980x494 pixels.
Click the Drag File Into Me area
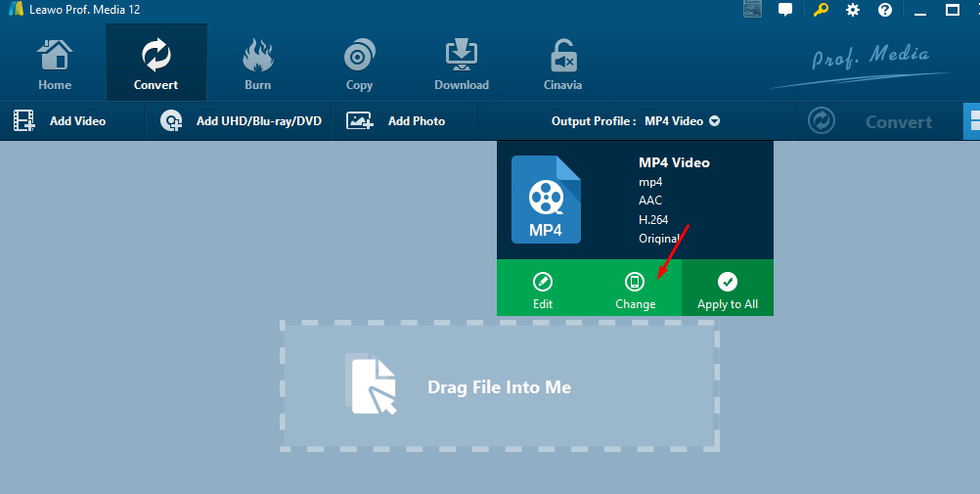pos(500,385)
